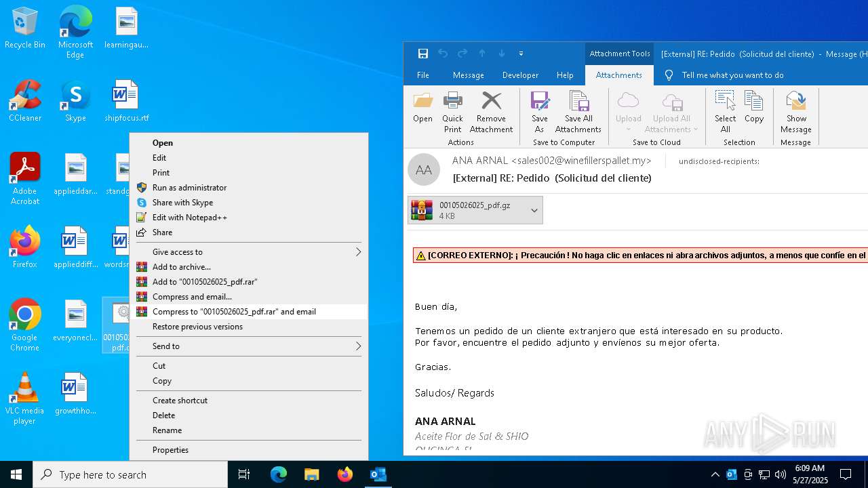Open Google Chrome desktop shortcut
The width and height of the screenshot is (868, 488).
[25, 325]
